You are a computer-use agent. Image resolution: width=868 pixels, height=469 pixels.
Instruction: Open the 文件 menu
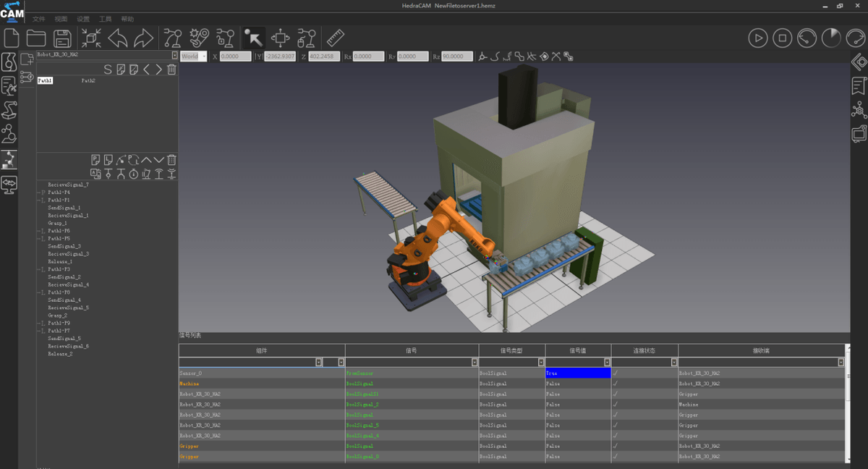[x=39, y=19]
